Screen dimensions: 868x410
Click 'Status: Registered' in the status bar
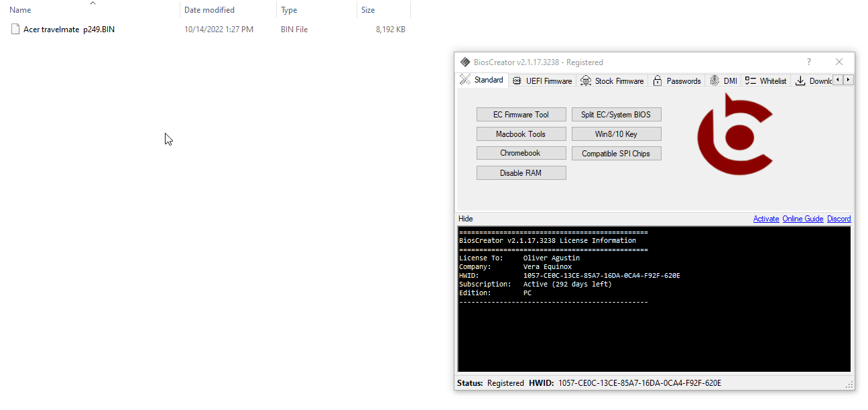pos(491,383)
